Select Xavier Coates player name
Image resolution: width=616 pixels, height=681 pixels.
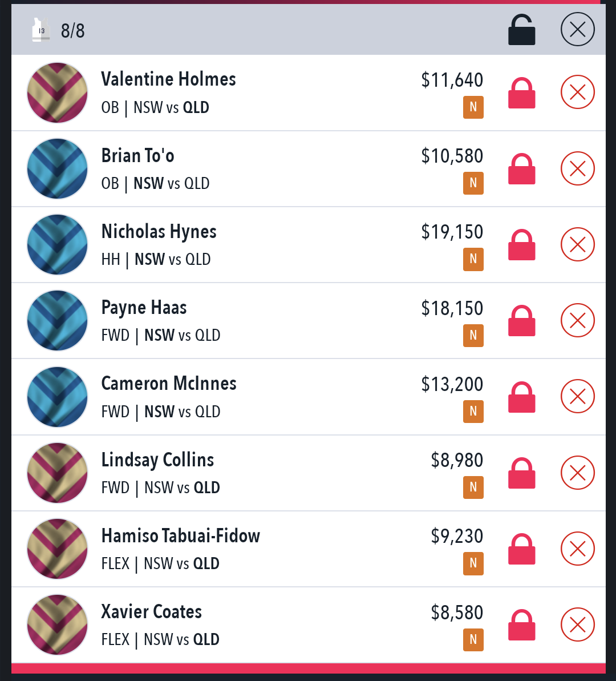(x=152, y=611)
